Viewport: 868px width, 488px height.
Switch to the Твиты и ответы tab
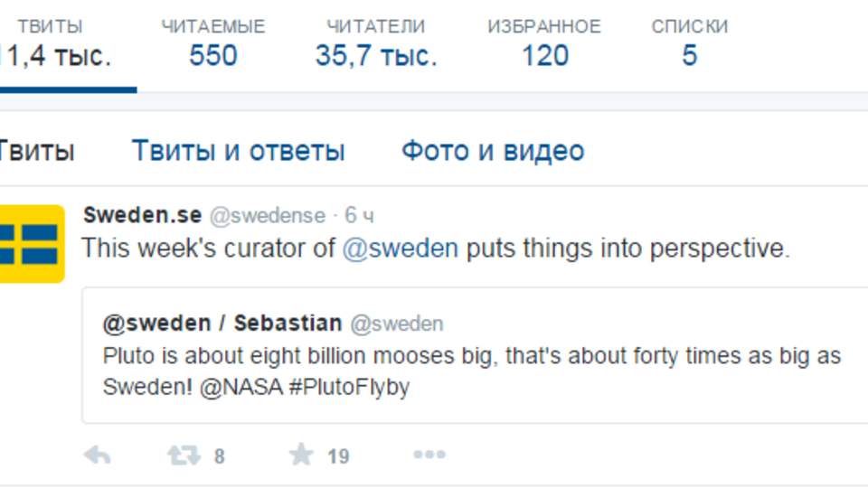tap(238, 151)
